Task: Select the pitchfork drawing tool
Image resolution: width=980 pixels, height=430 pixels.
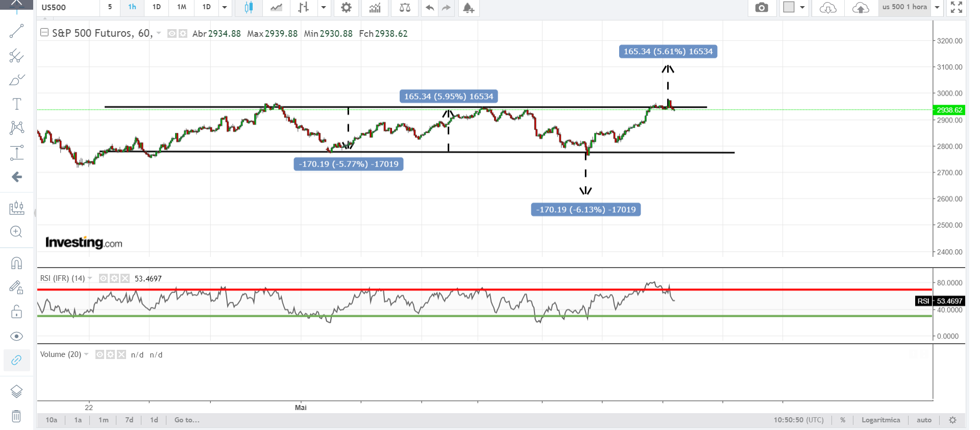Action: (x=16, y=56)
